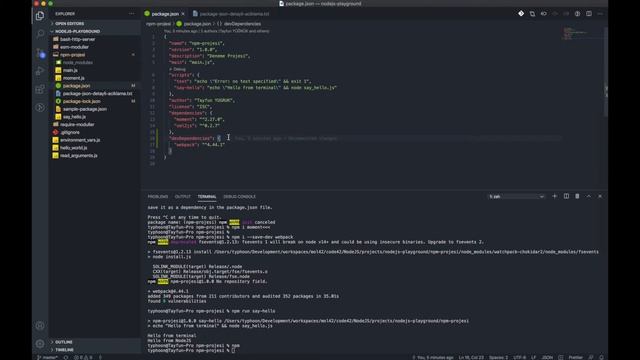The height and width of the screenshot is (360, 640).
Task: Open the node_modules folder in the tree
Action: pyautogui.click(x=78, y=62)
